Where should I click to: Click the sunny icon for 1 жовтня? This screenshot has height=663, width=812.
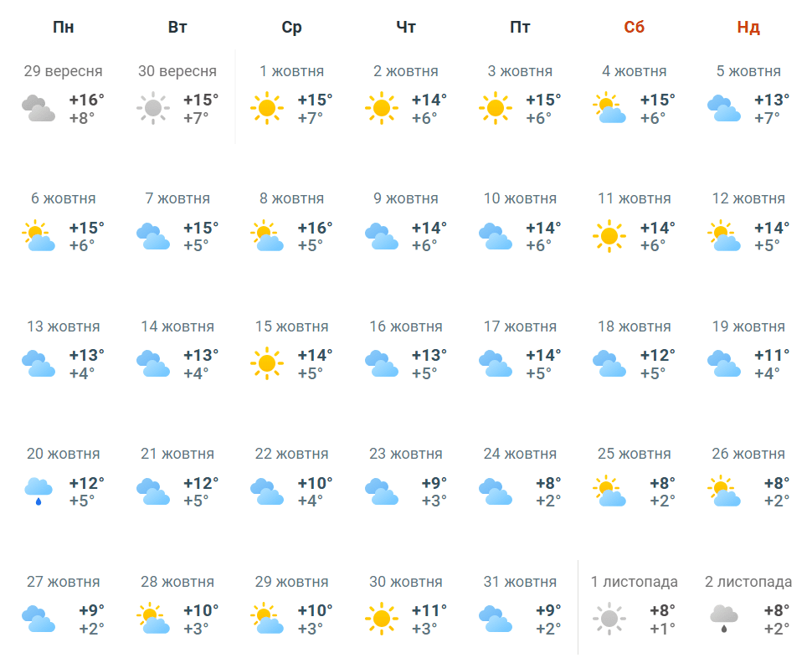click(x=267, y=108)
